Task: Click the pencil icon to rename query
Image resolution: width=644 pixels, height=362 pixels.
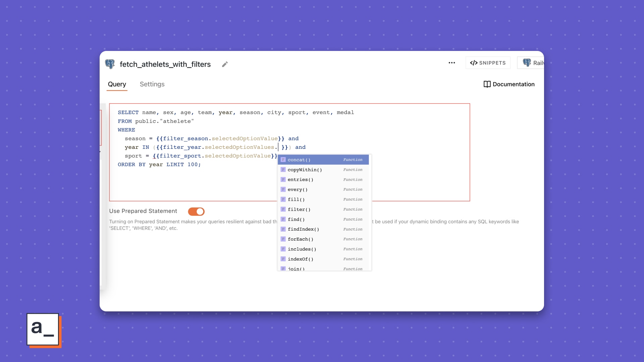Action: pos(225,64)
